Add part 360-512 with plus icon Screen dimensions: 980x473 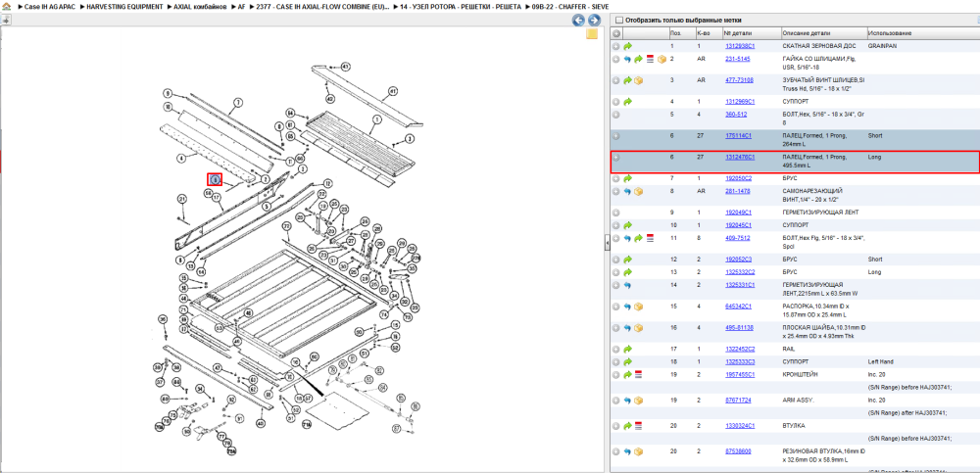click(x=616, y=115)
